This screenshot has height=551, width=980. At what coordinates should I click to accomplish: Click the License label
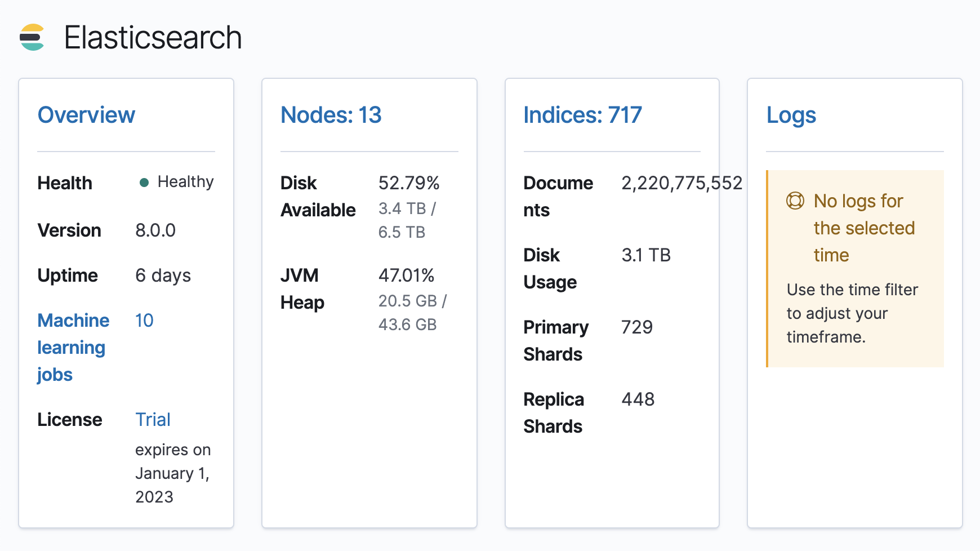coord(70,419)
